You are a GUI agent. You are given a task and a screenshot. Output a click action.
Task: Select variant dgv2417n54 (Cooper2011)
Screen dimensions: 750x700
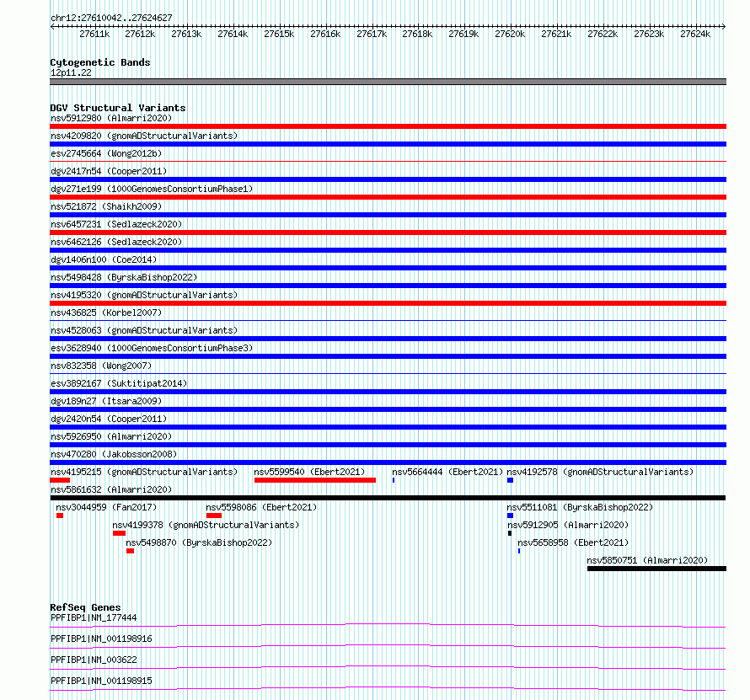click(109, 171)
